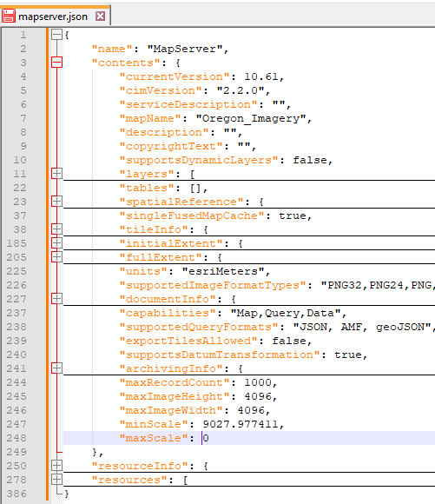Click the "maxScale" key

coord(154,438)
